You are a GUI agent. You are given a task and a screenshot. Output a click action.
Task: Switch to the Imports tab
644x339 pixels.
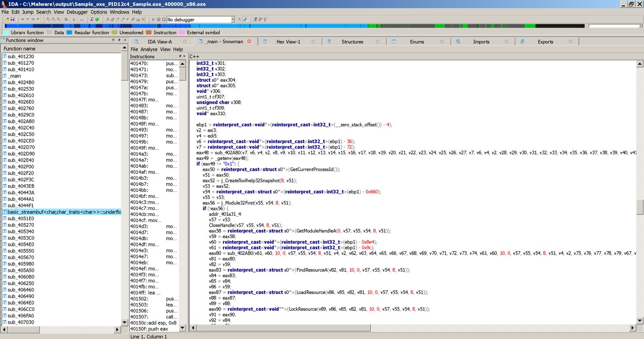(481, 42)
